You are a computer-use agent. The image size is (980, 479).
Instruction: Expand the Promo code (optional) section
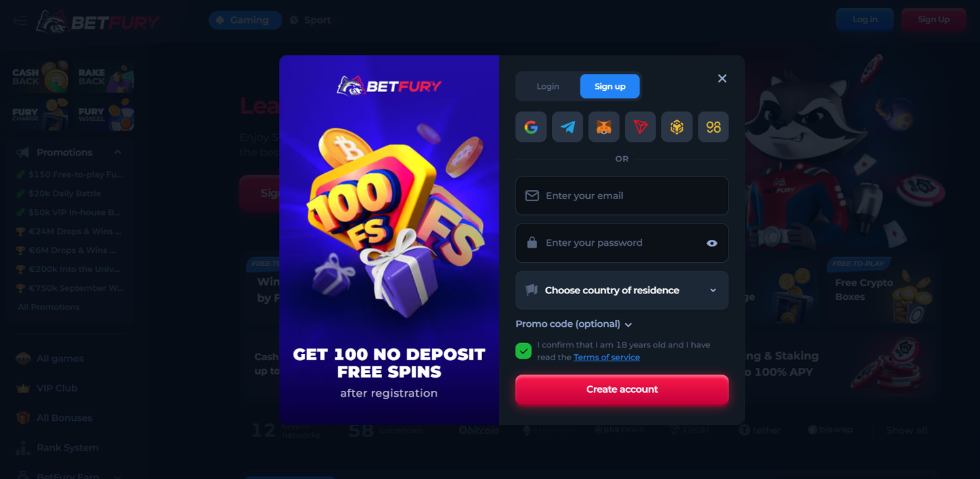point(574,324)
